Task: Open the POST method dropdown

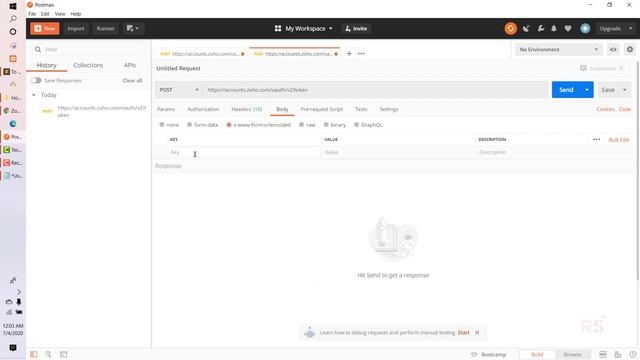Action: [x=179, y=90]
